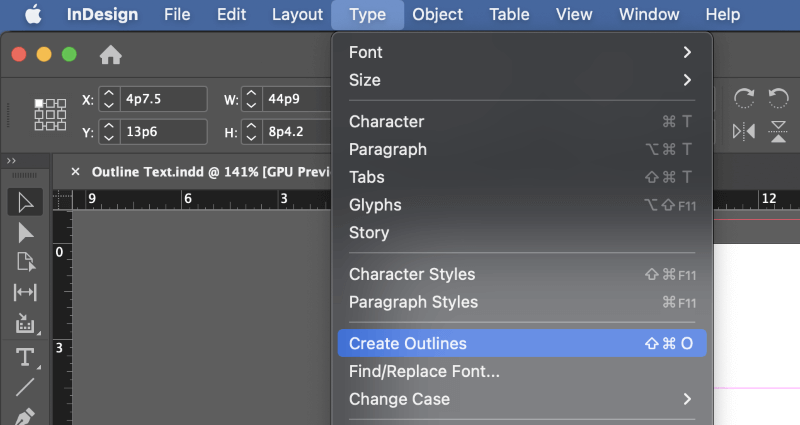This screenshot has height=425, width=800.
Task: Open Paragraph Styles panel entry
Action: tap(521, 302)
